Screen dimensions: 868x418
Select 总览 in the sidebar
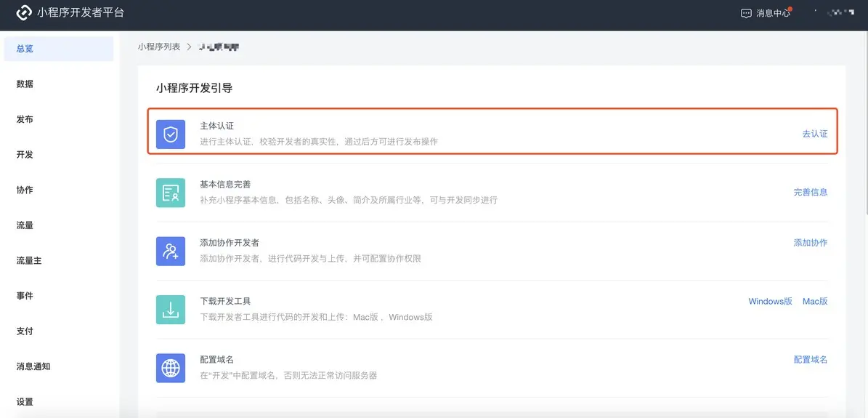[25, 49]
